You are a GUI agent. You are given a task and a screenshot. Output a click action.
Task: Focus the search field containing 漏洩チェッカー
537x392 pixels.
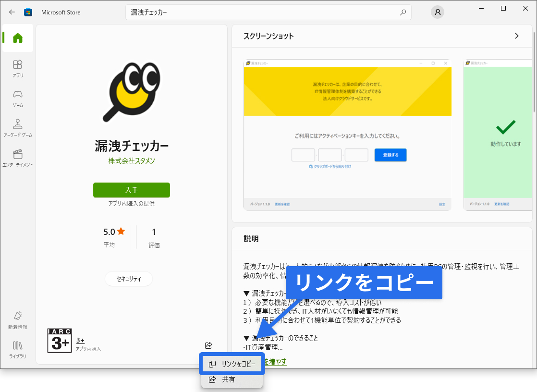pos(268,12)
